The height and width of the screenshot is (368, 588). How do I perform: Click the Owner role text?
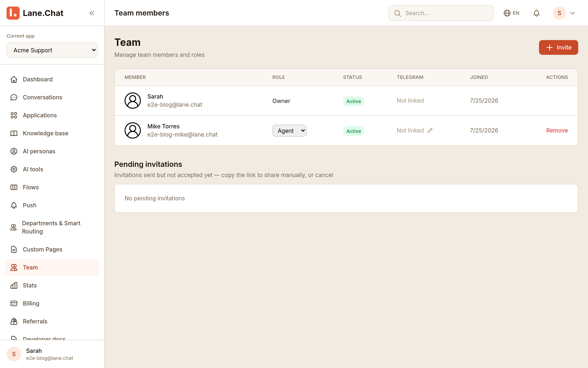(281, 101)
